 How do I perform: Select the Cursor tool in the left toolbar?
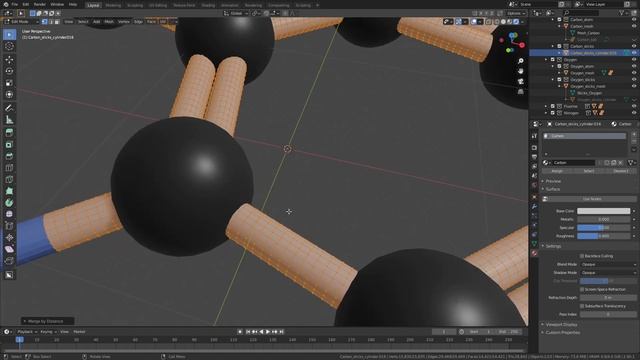click(9, 46)
